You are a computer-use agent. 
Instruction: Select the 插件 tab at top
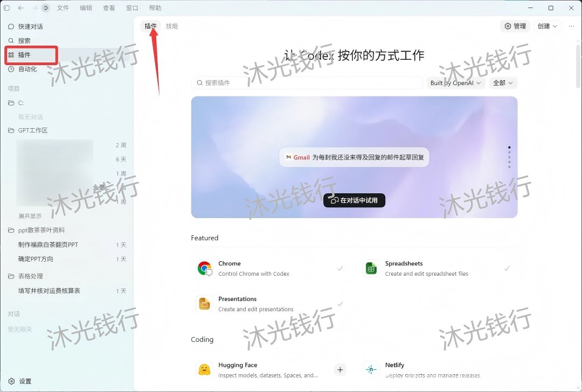pyautogui.click(x=150, y=26)
